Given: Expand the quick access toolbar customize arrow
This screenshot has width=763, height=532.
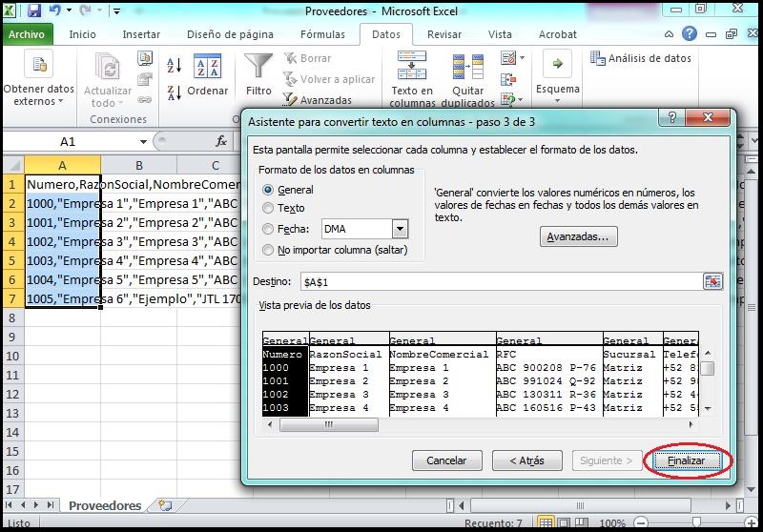Looking at the screenshot, I should click(116, 10).
